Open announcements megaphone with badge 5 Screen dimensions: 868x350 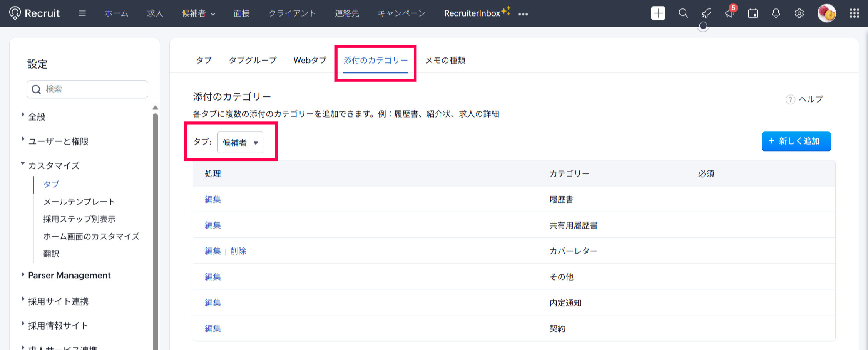729,13
